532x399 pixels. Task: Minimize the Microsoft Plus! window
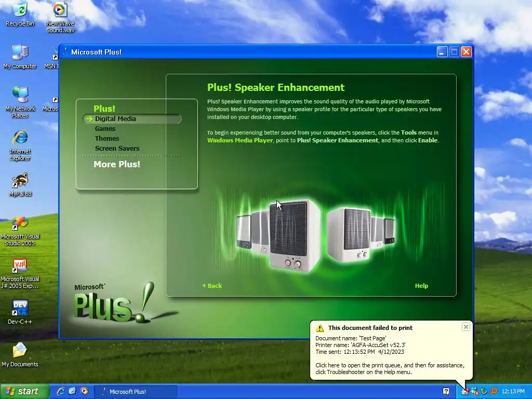tap(442, 52)
